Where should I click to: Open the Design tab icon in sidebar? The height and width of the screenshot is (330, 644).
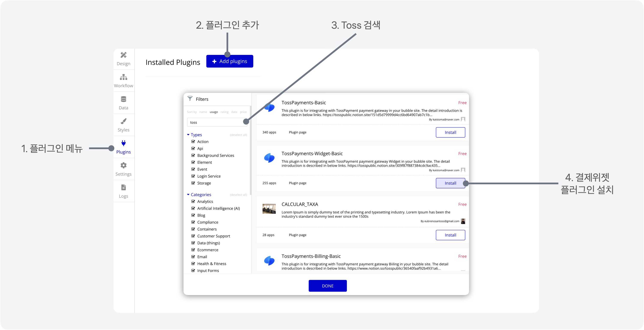(x=124, y=55)
